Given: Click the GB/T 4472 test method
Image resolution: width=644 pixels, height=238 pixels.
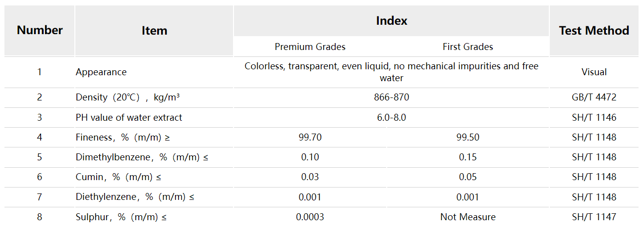Looking at the screenshot, I should tap(594, 97).
